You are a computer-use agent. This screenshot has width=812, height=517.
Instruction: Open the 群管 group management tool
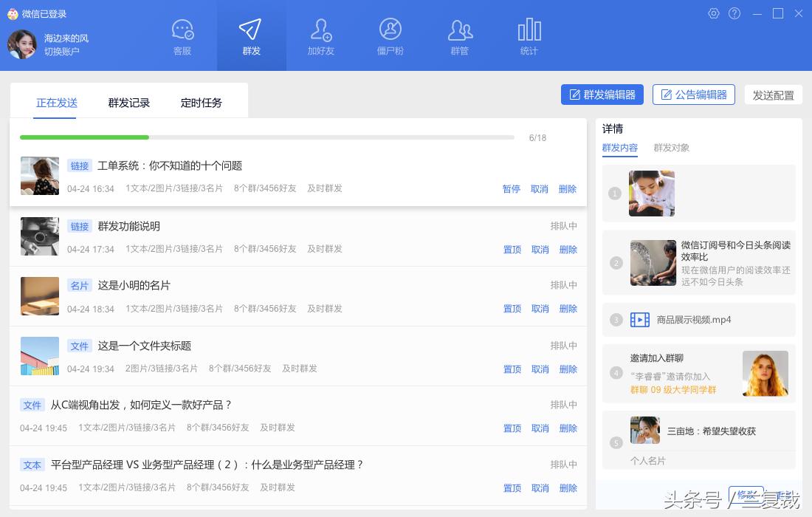pos(460,35)
